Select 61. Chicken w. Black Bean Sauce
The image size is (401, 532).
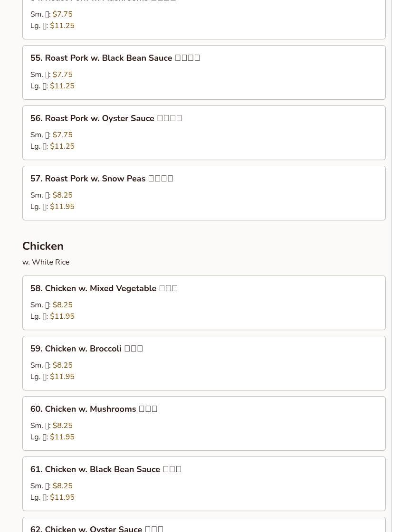[106, 469]
